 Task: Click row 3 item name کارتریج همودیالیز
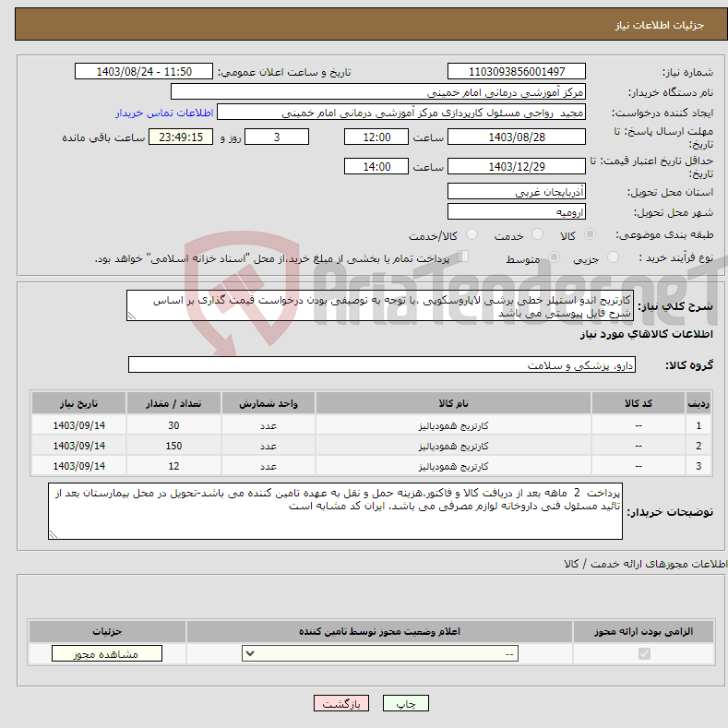453,466
